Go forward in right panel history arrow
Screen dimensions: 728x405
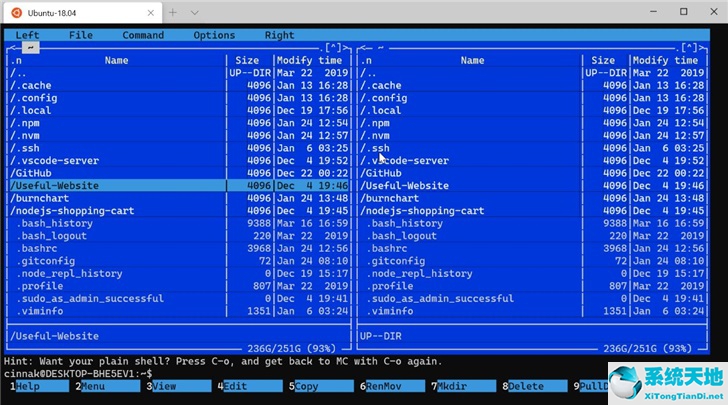point(703,47)
